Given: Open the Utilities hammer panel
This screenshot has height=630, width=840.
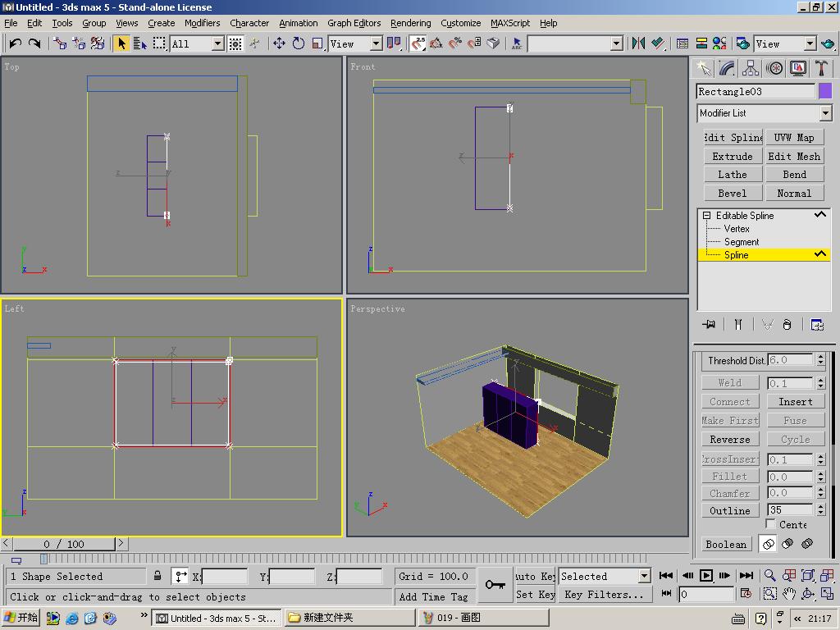Looking at the screenshot, I should pos(821,68).
